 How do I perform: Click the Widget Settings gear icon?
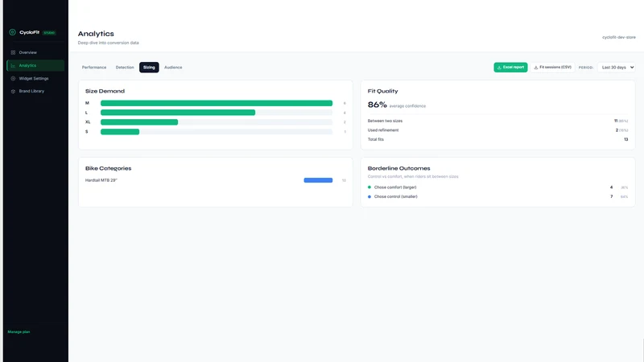pos(13,78)
